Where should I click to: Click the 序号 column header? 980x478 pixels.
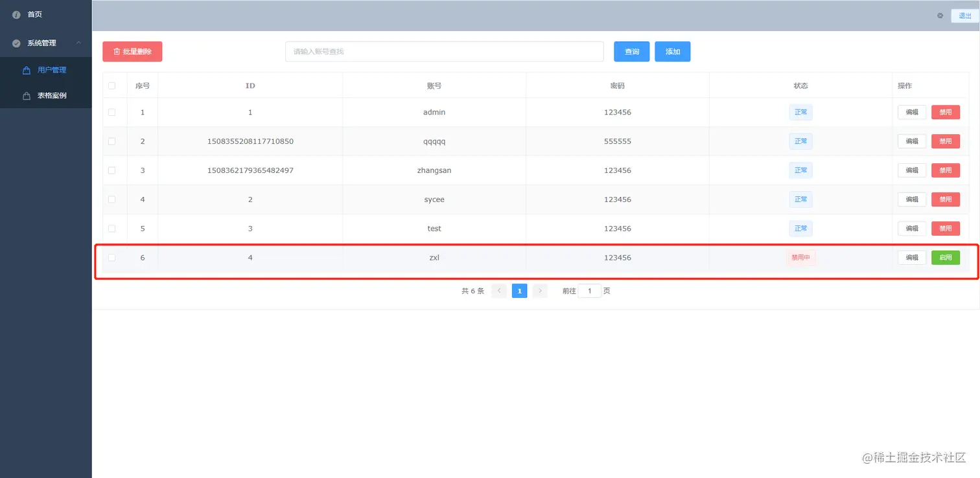(x=143, y=85)
